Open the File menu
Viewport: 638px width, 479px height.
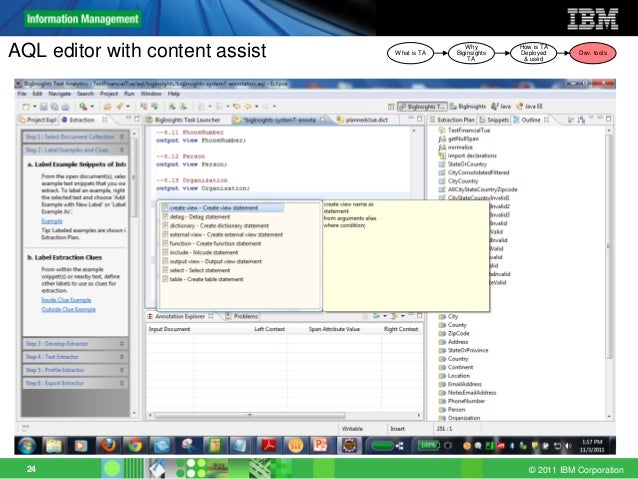point(22,94)
